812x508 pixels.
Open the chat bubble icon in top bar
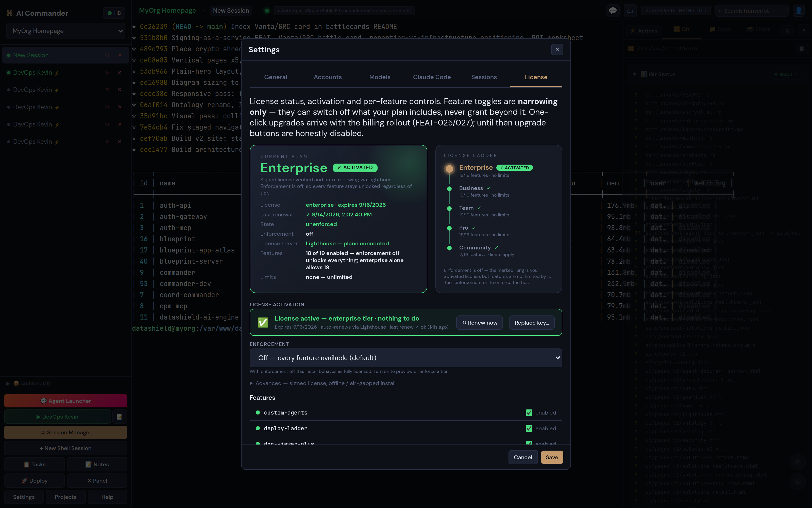click(x=613, y=11)
